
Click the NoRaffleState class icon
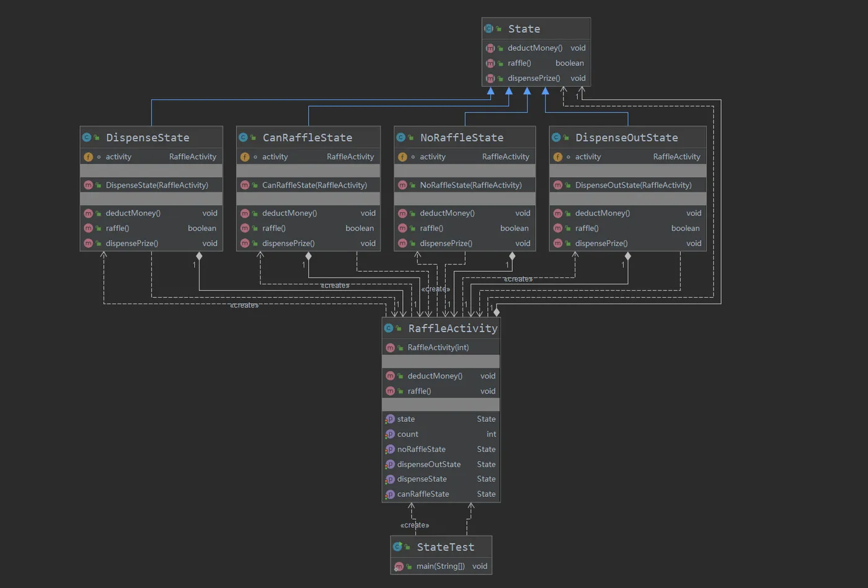[x=401, y=138]
